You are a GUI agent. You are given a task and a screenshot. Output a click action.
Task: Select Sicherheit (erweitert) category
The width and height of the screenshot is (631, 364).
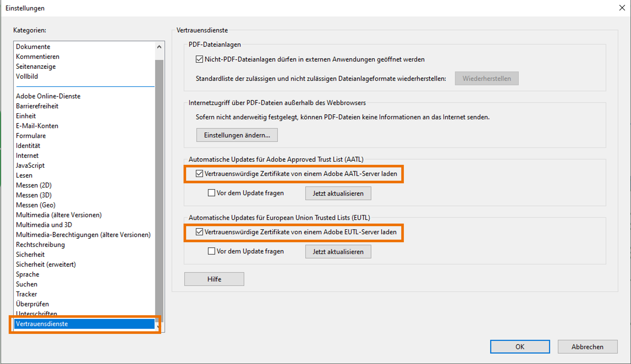tap(46, 264)
